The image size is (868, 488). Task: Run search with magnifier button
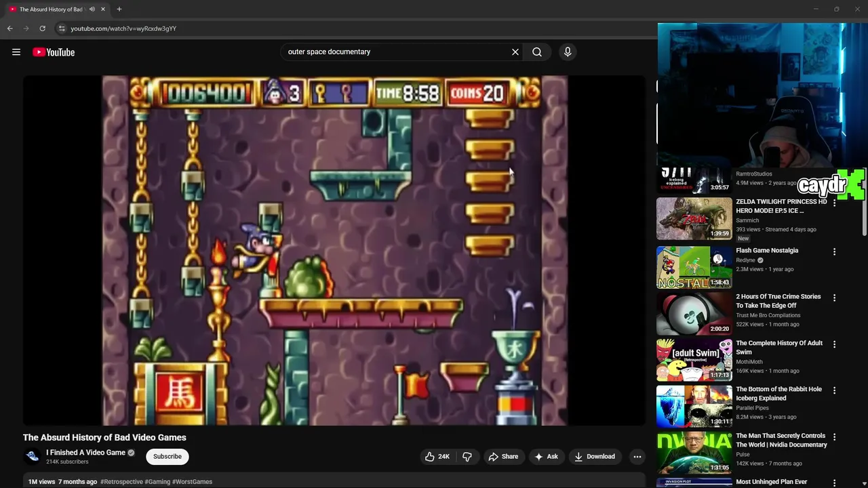coord(537,52)
